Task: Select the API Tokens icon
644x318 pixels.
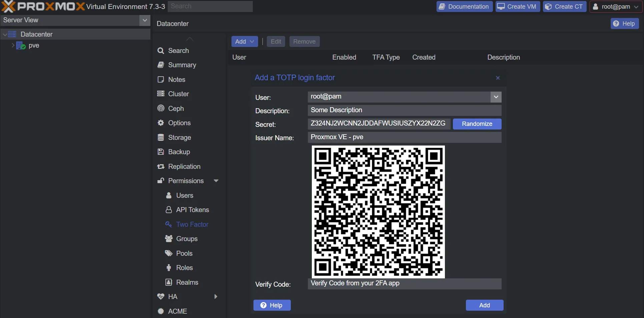Action: (x=168, y=210)
